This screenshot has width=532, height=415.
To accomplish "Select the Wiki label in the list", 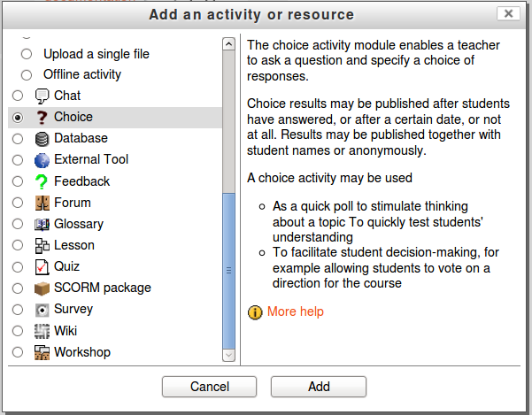I will (66, 331).
